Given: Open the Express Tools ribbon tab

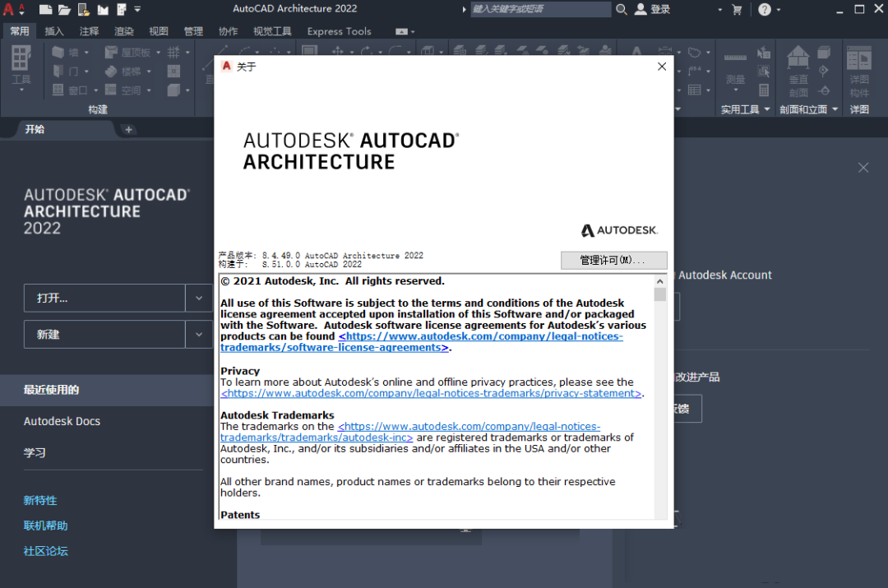Looking at the screenshot, I should [339, 31].
